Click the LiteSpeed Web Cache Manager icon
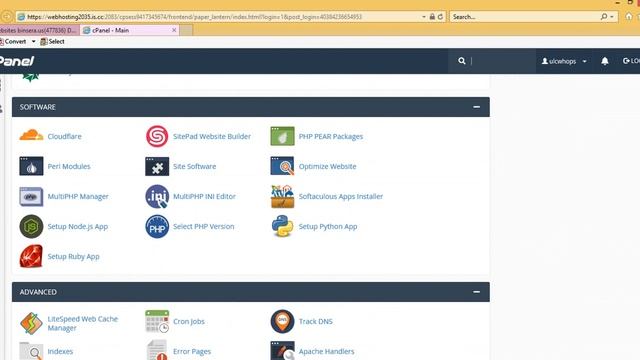Screen dimensions: 640x360 (x=31, y=323)
